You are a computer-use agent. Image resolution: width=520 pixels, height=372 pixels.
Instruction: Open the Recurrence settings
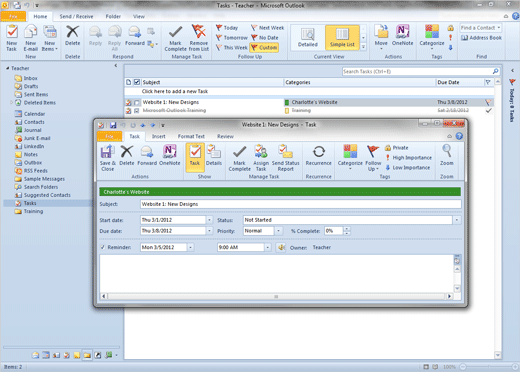(x=319, y=156)
